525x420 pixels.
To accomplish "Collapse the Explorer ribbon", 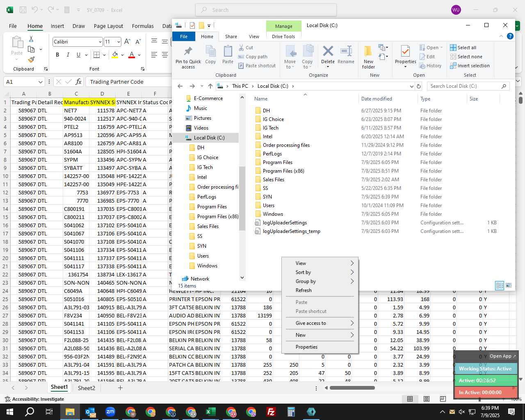I will 501,36.
